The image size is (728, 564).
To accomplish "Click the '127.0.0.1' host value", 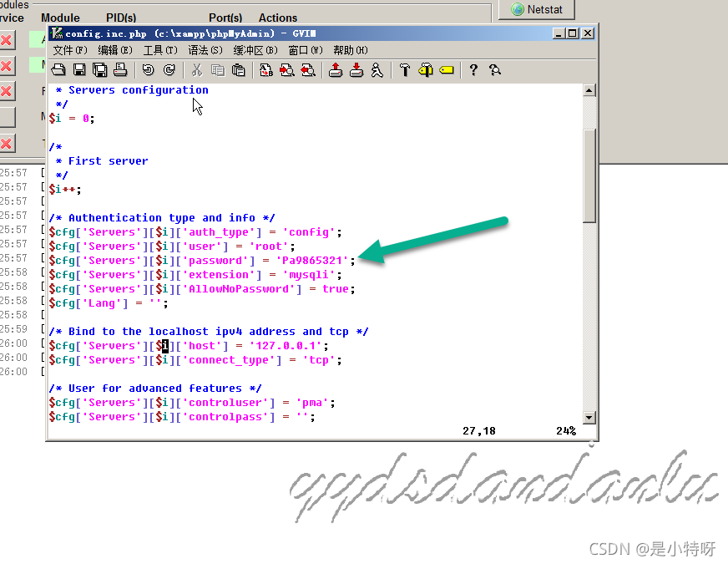I will pos(286,346).
